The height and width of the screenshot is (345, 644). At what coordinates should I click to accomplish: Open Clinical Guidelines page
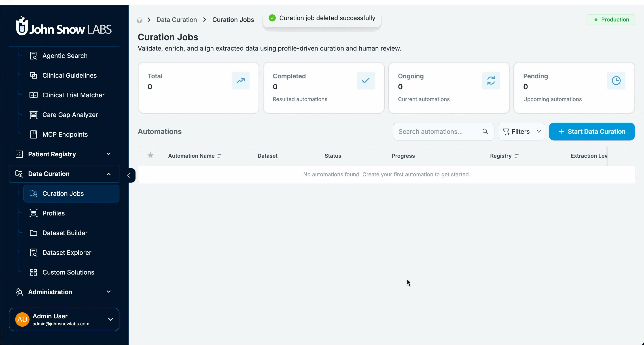click(x=70, y=75)
